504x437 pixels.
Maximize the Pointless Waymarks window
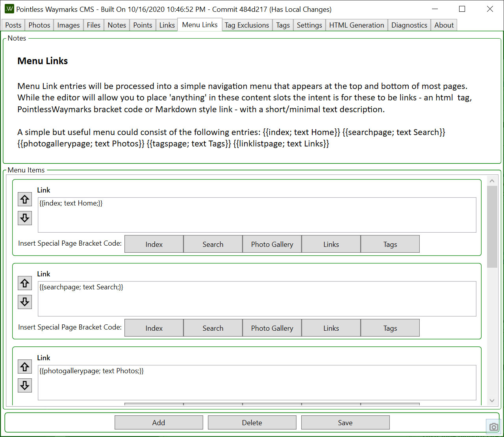point(462,9)
